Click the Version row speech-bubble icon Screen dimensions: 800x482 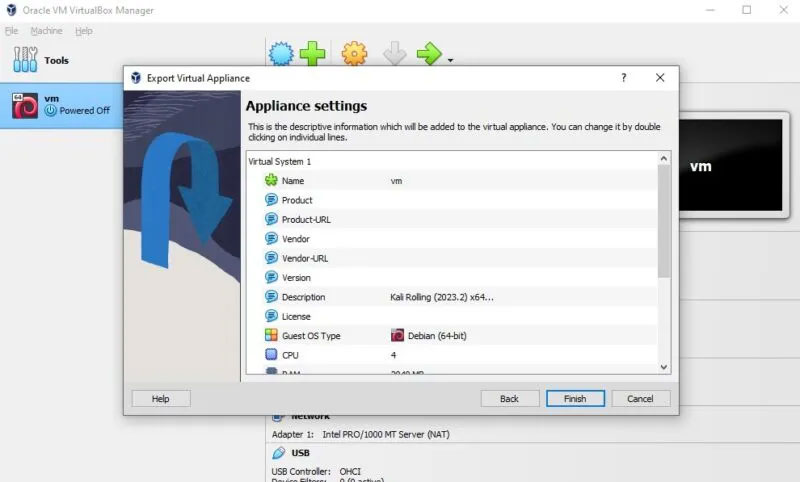[x=271, y=277]
